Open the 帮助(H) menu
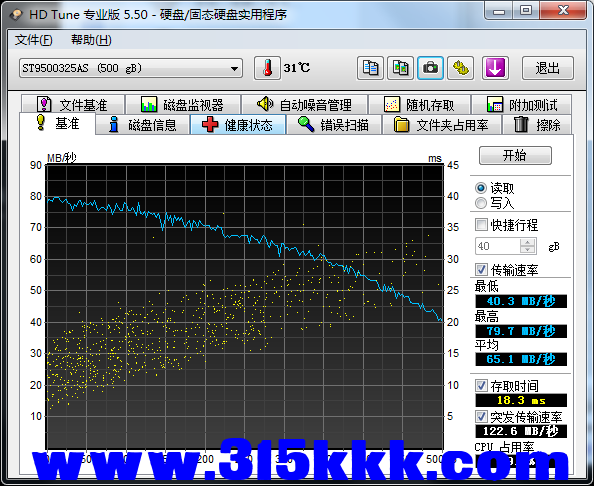 tap(91, 40)
